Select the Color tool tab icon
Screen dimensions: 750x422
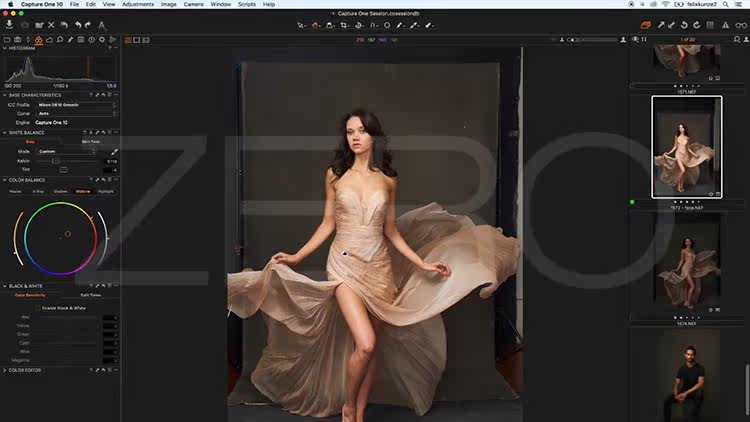tap(39, 40)
